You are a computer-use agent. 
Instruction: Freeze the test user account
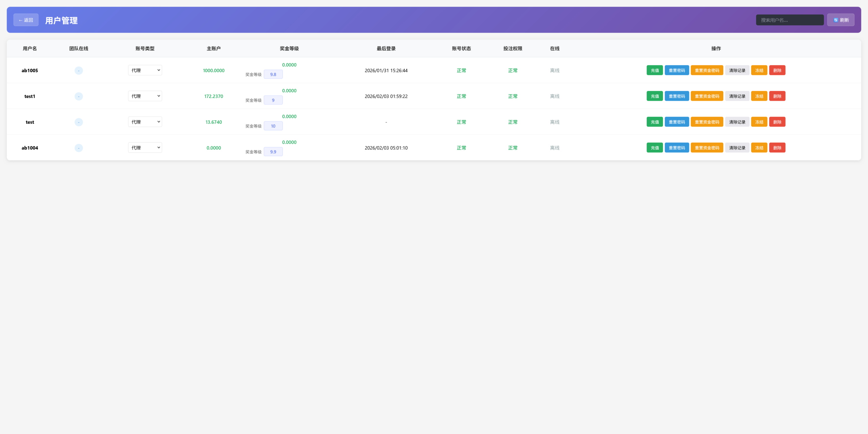(759, 122)
